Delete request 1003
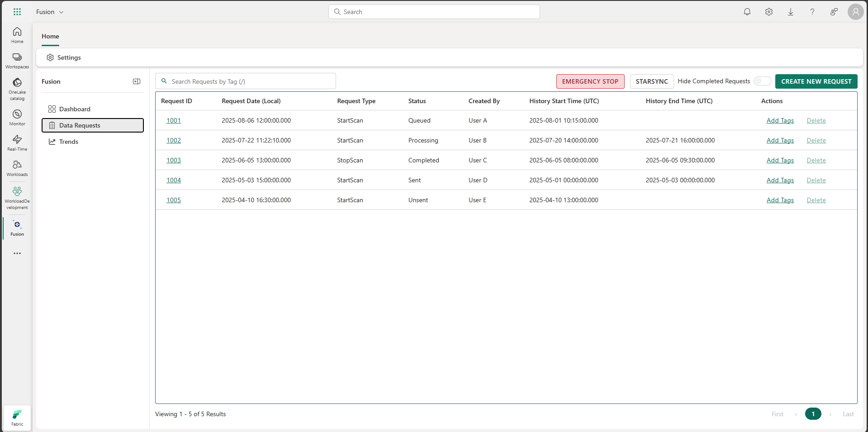Screen dimensions: 868x432 click(816, 160)
